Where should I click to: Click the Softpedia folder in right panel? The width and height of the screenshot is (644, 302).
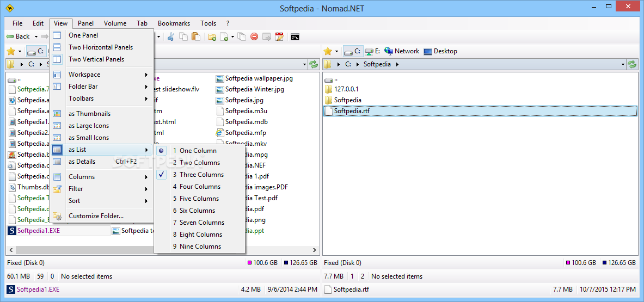pos(343,100)
